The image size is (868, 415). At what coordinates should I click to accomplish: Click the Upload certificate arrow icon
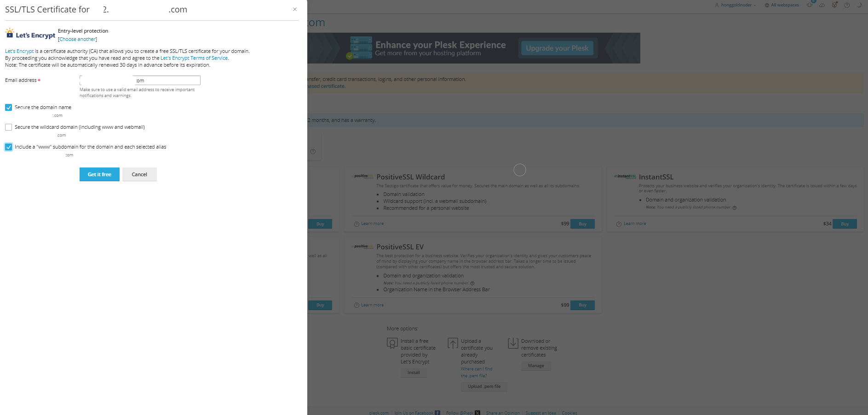[x=453, y=343]
